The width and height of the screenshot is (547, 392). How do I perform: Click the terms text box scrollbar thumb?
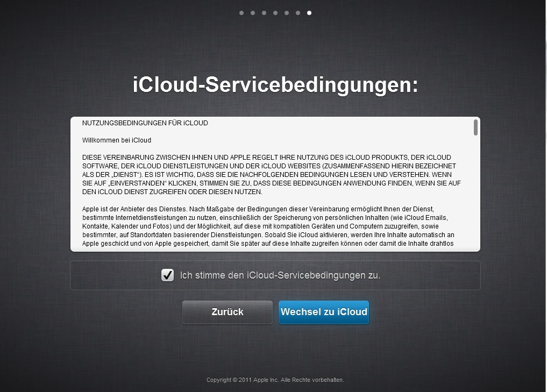(x=475, y=127)
